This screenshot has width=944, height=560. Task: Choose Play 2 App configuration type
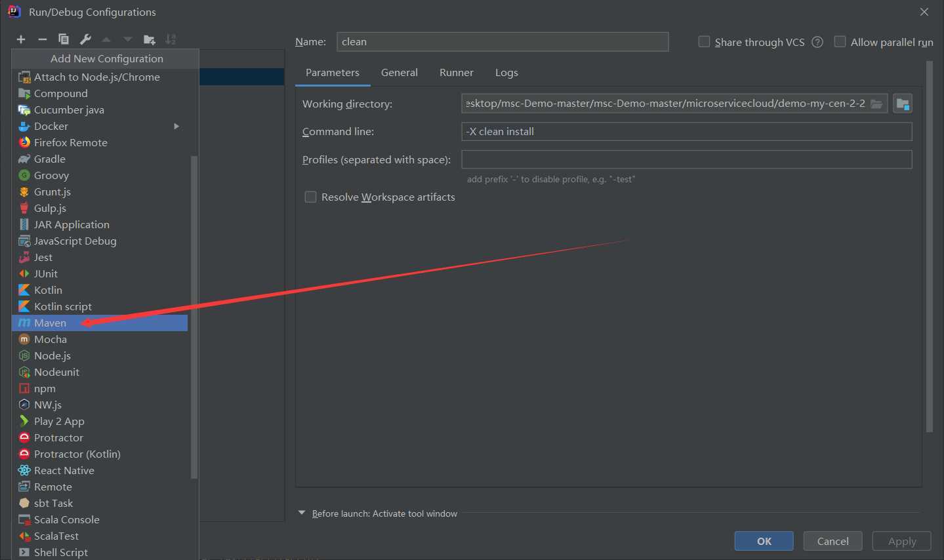click(x=100, y=421)
